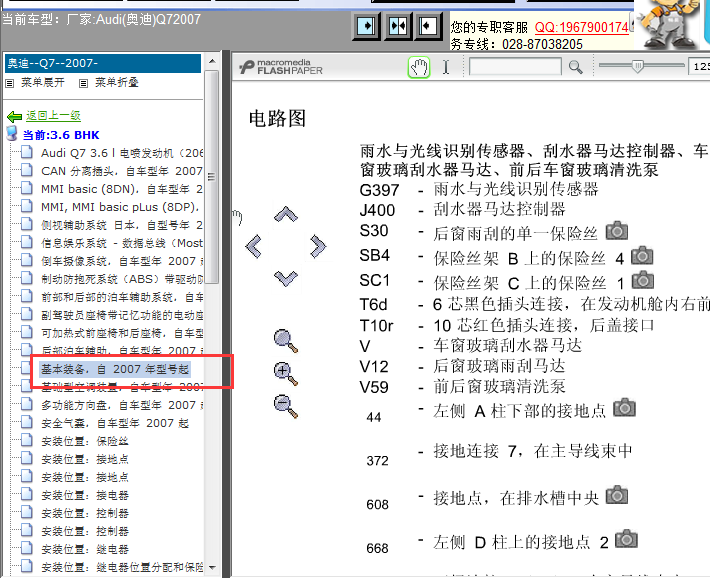Click the tree panel scroll-down arrow

pyautogui.click(x=212, y=568)
